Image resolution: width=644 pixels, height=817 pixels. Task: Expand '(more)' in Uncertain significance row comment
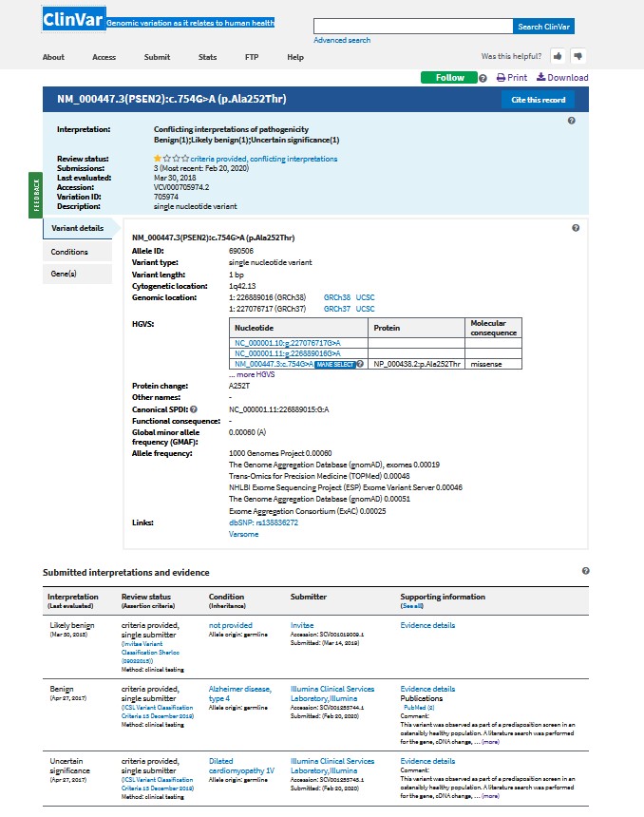(490, 796)
